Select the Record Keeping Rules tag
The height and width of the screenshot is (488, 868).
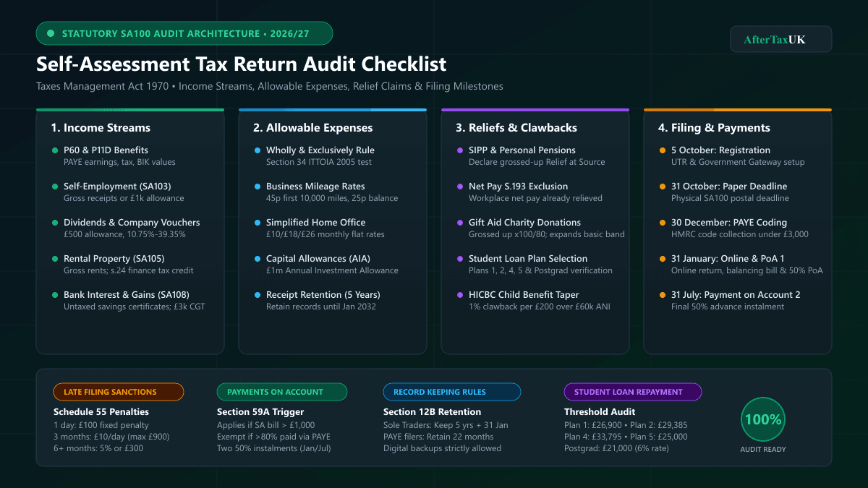pos(452,392)
